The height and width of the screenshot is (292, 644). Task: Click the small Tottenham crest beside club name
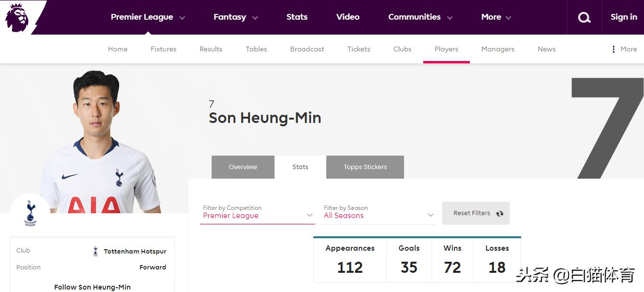pos(95,251)
